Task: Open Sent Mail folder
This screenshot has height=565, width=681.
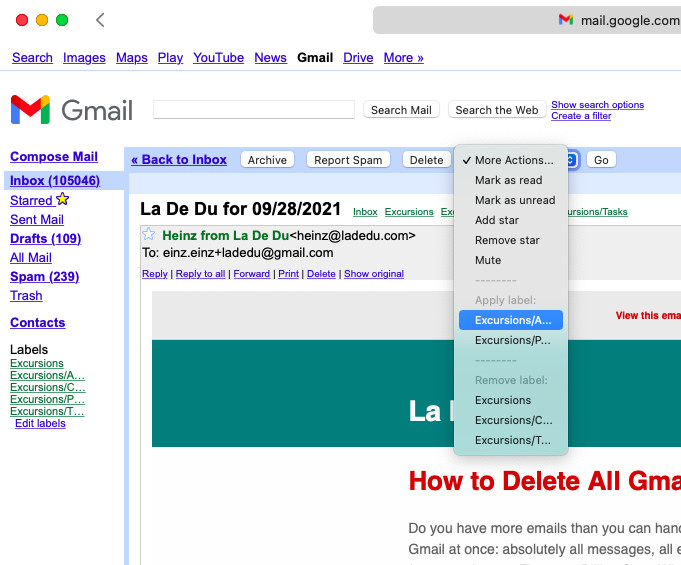Action: pyautogui.click(x=37, y=219)
